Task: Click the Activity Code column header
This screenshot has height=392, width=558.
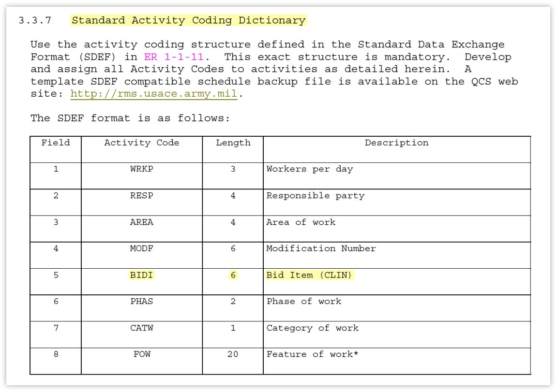Action: point(141,143)
